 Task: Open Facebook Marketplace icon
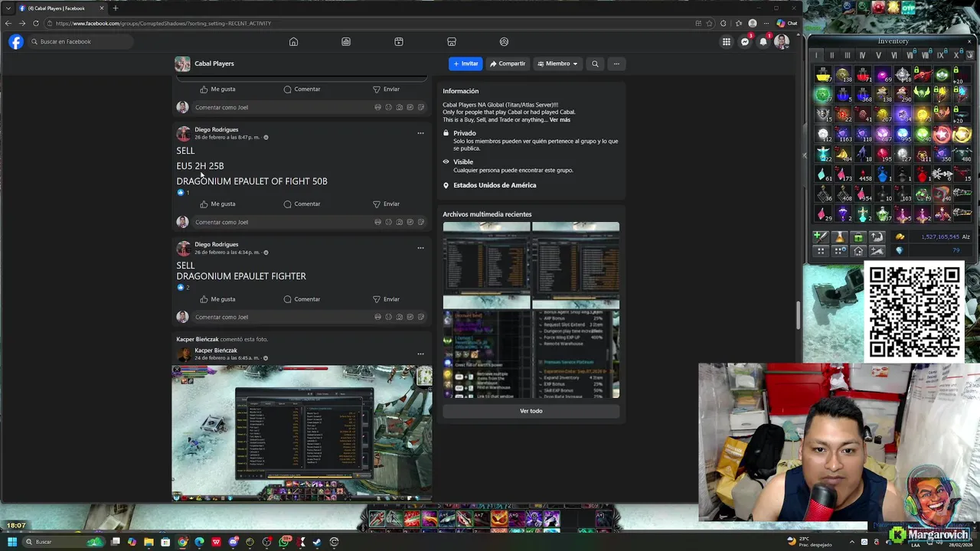(452, 42)
